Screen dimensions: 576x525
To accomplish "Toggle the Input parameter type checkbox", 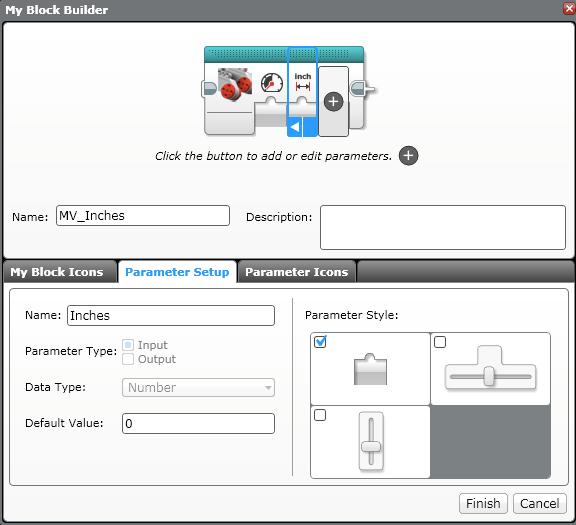I will (x=128, y=345).
